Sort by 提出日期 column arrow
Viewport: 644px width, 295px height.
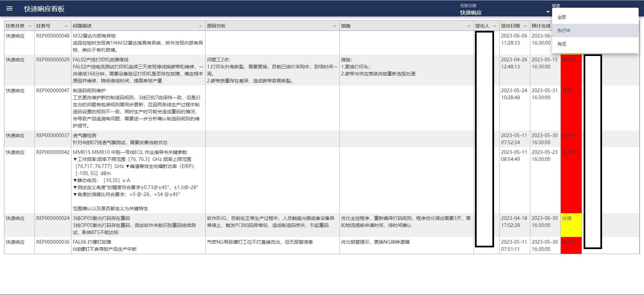click(525, 26)
